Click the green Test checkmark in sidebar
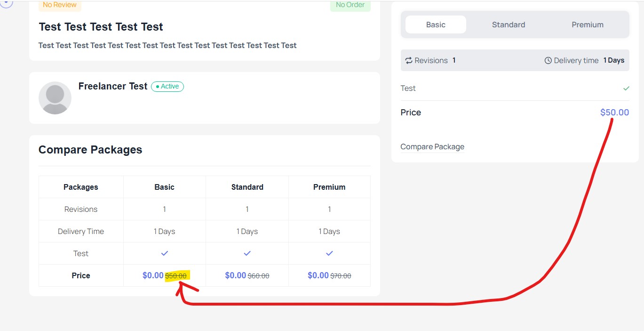The image size is (644, 331). tap(626, 89)
